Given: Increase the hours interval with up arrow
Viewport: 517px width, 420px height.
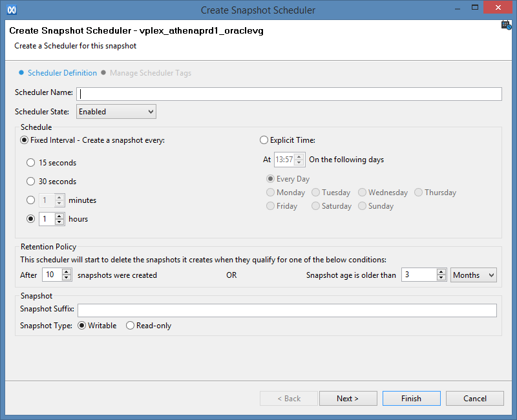Looking at the screenshot, I should (59, 216).
